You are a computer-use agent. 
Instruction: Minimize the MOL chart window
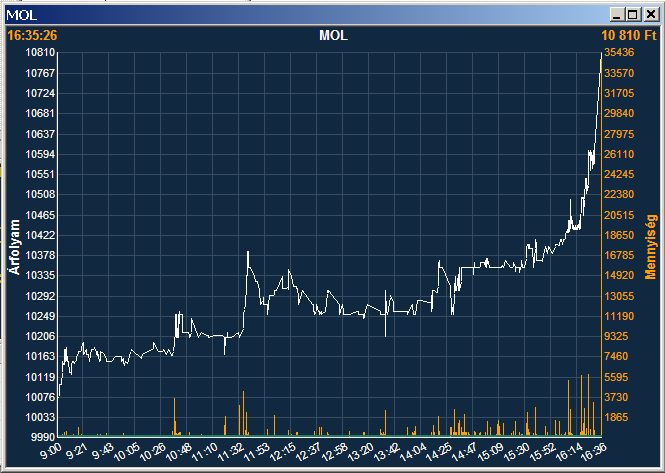tap(617, 15)
